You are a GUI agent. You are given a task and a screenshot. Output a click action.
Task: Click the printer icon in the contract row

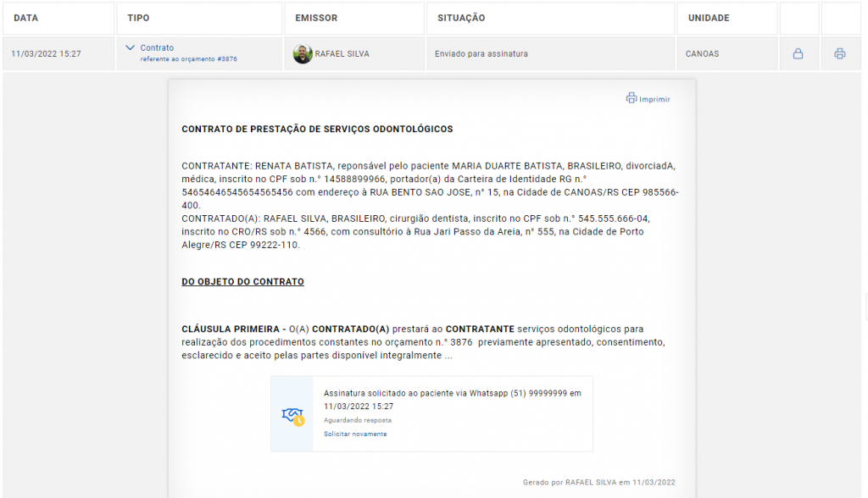tap(840, 54)
